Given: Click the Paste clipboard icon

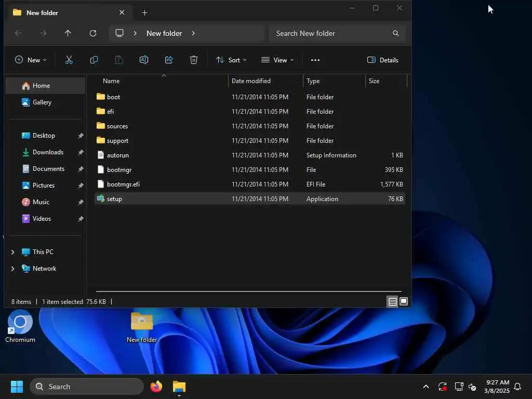Looking at the screenshot, I should (119, 60).
